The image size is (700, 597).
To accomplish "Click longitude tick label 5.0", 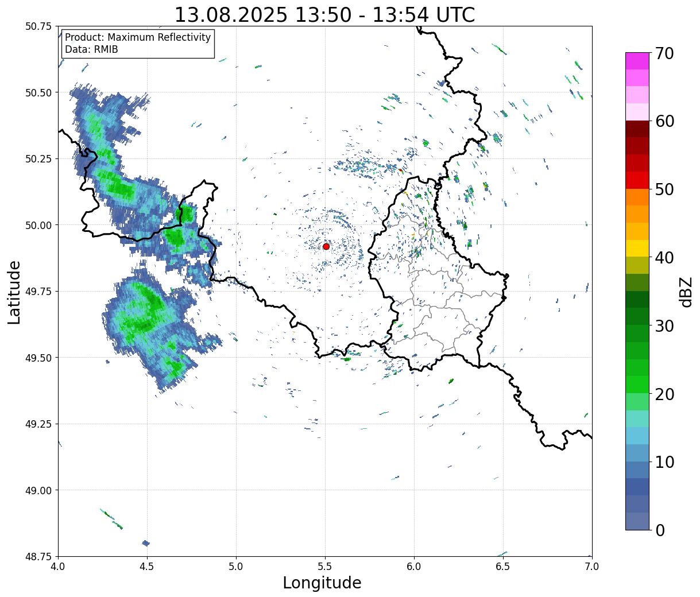I will [x=236, y=567].
